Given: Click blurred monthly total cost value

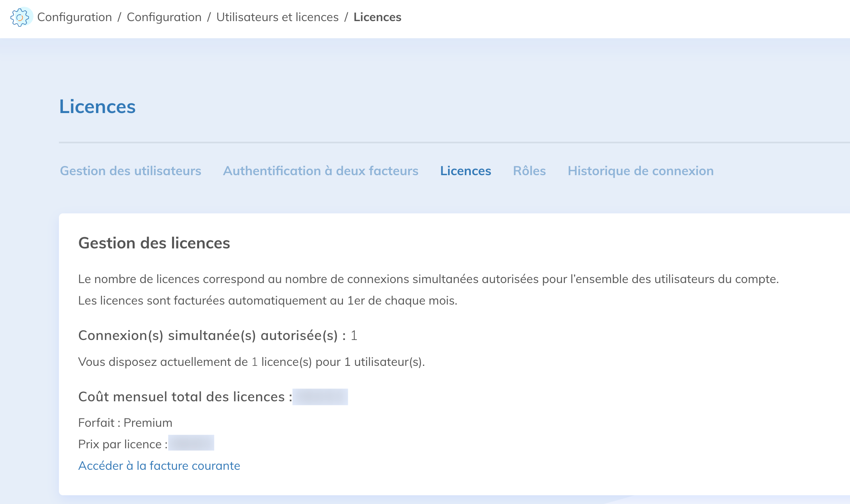Looking at the screenshot, I should (320, 397).
